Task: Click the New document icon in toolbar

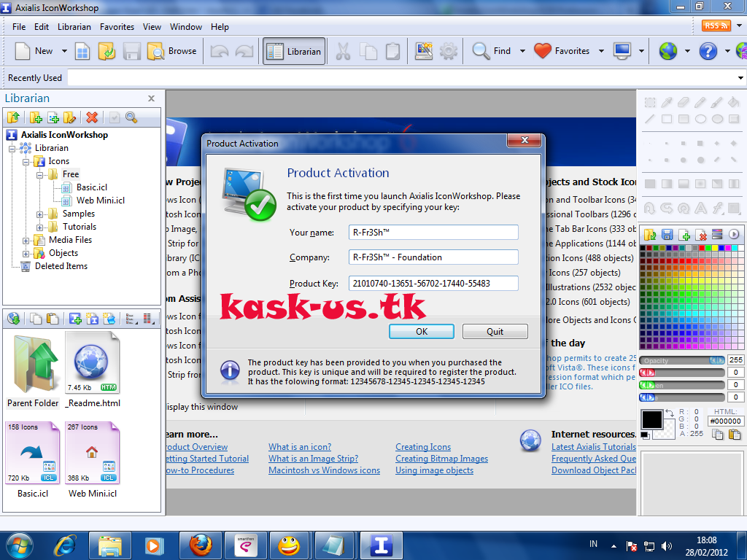Action: (x=23, y=51)
